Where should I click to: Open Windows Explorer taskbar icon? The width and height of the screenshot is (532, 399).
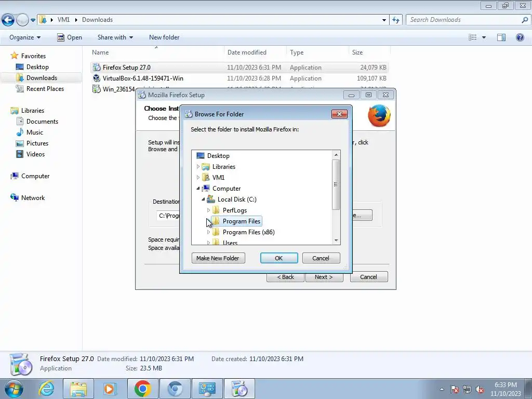(x=78, y=389)
